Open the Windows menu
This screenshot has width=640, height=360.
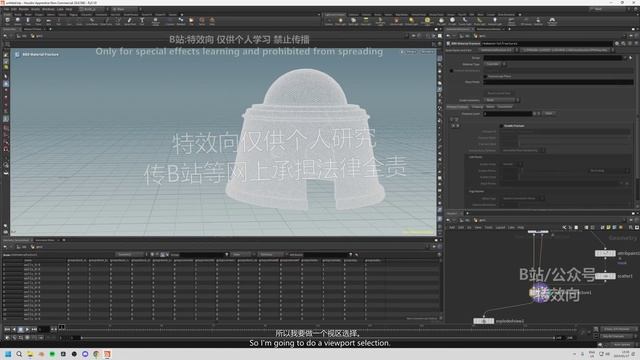[x=48, y=9]
